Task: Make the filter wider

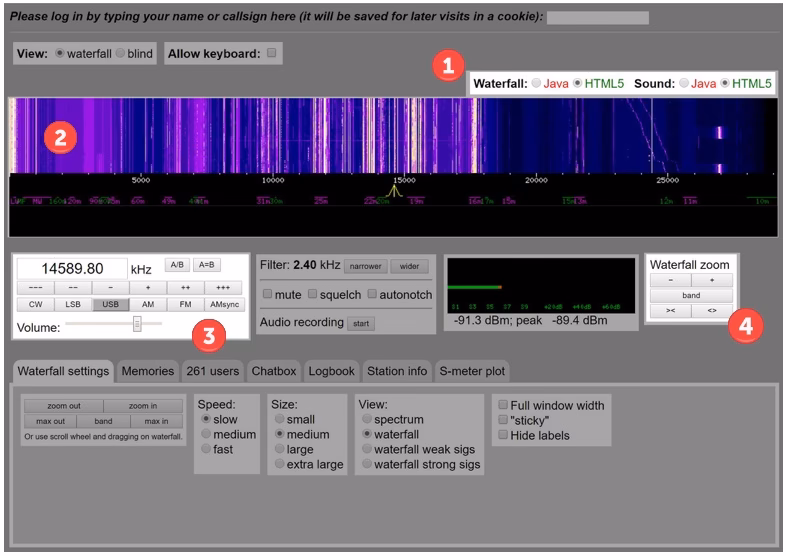Action: point(409,266)
